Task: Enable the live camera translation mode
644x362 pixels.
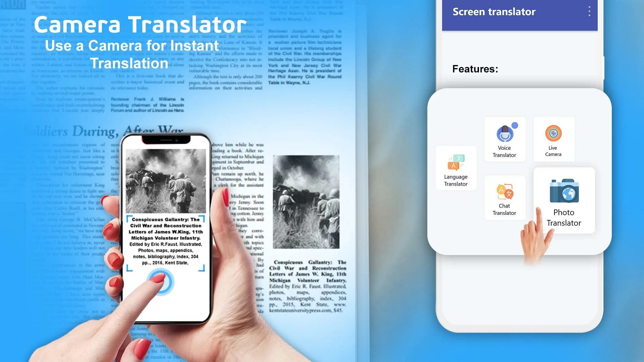Action: tap(553, 138)
